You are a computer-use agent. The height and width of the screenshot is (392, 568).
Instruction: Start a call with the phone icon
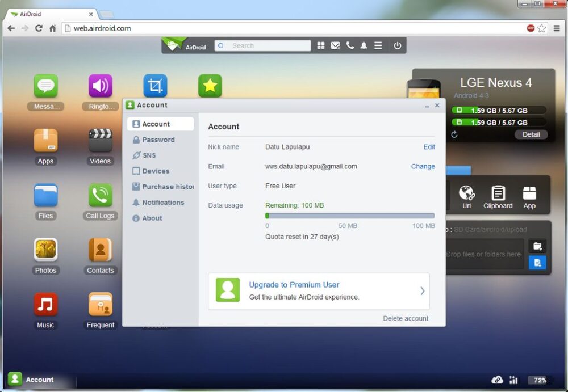pyautogui.click(x=350, y=45)
